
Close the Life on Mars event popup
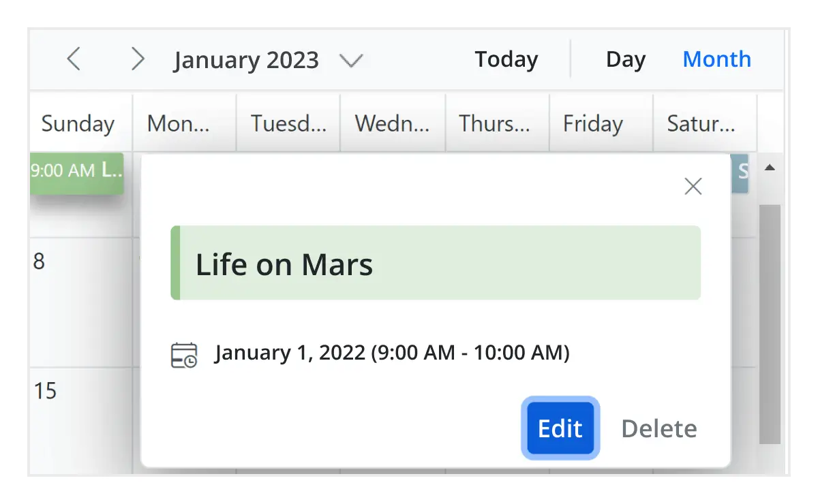(693, 185)
